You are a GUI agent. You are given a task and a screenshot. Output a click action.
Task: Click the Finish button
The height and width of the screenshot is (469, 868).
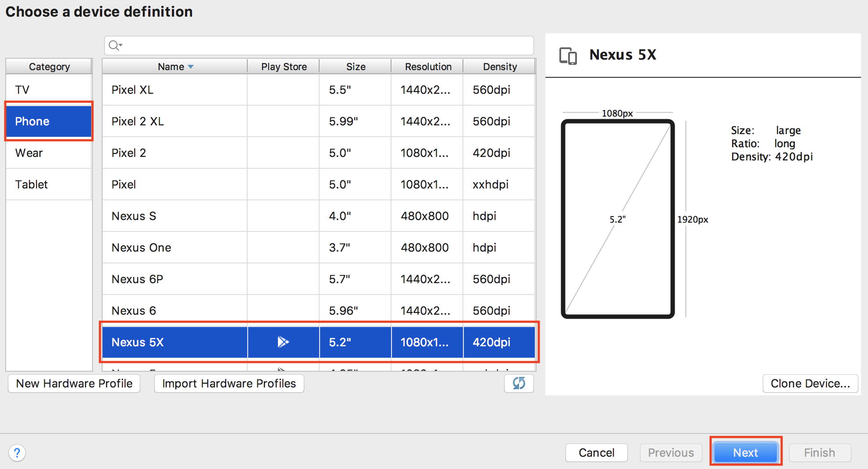coord(820,452)
